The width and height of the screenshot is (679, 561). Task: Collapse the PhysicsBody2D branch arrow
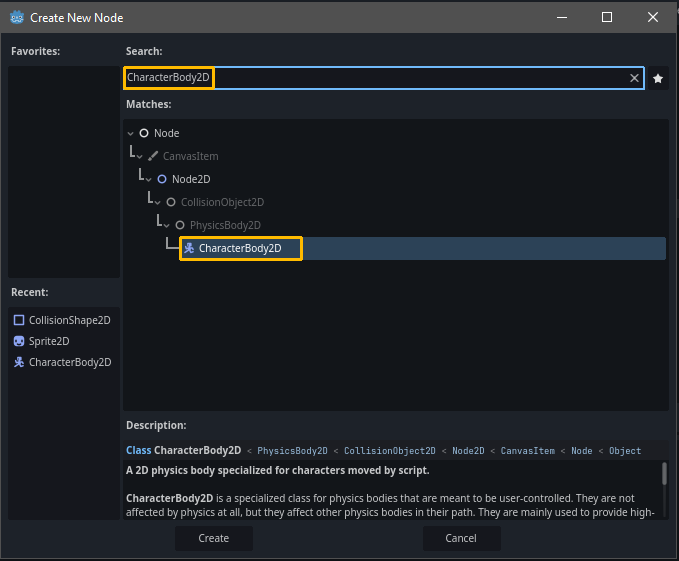166,225
